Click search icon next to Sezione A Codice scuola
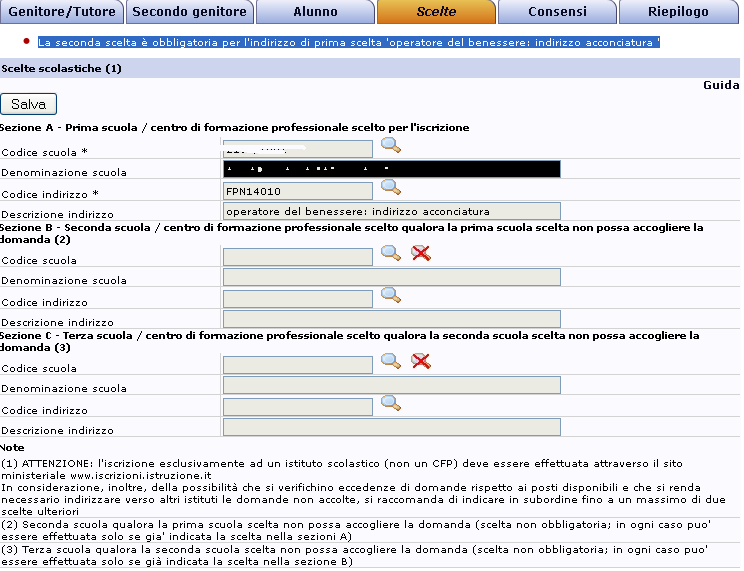This screenshot has width=744, height=571. coord(390,146)
